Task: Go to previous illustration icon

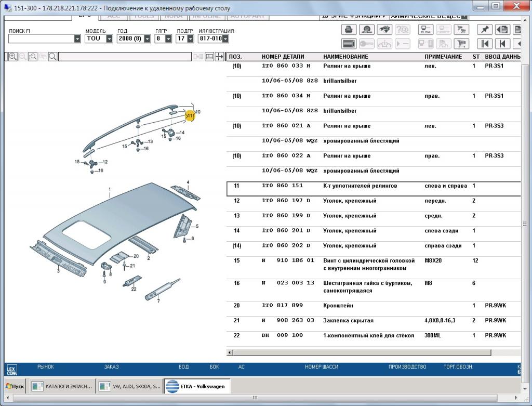Action: [x=502, y=44]
